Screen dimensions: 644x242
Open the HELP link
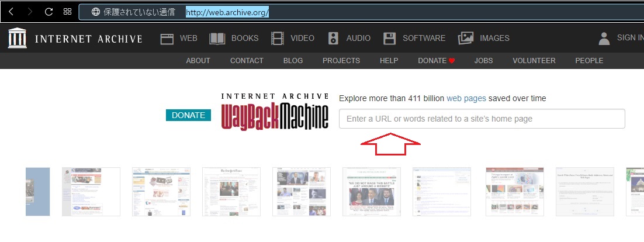pos(389,60)
